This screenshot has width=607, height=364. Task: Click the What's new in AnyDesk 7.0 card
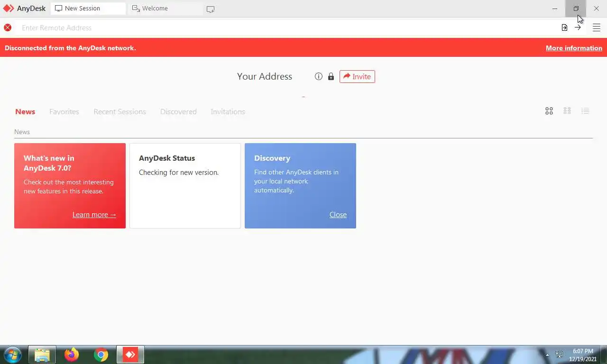point(70,186)
